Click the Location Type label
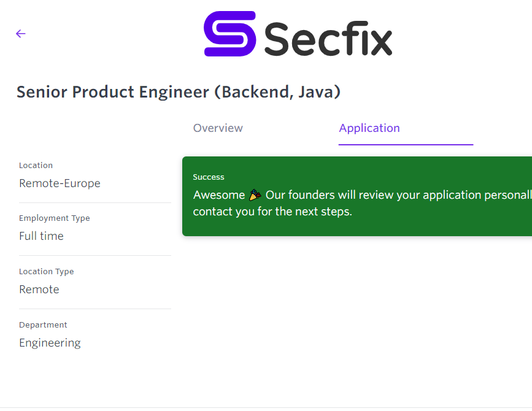Image resolution: width=532 pixels, height=411 pixels. [x=46, y=272]
